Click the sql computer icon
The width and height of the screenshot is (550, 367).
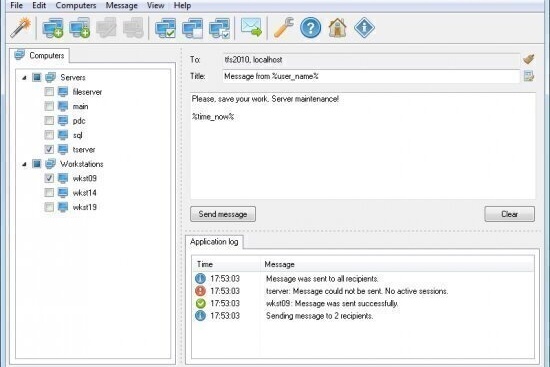(x=63, y=135)
